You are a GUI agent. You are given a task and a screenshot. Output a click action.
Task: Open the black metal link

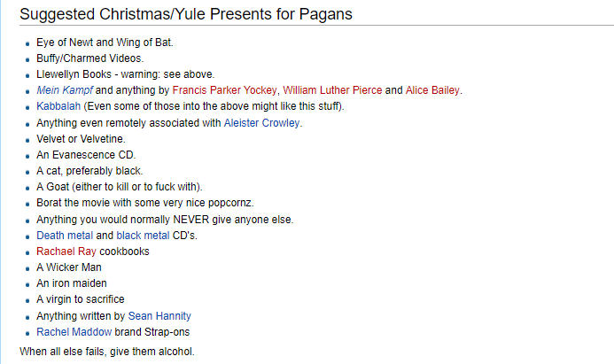pos(143,236)
